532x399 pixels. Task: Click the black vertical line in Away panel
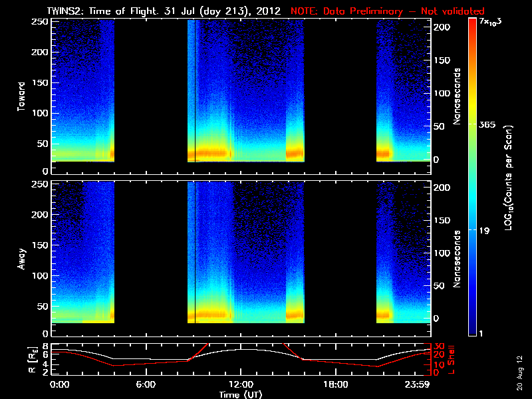point(196,253)
